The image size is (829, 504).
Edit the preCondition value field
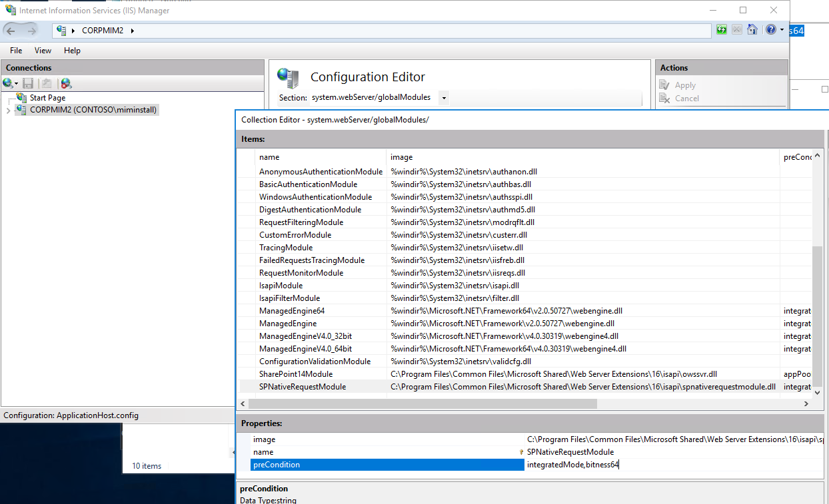point(674,465)
